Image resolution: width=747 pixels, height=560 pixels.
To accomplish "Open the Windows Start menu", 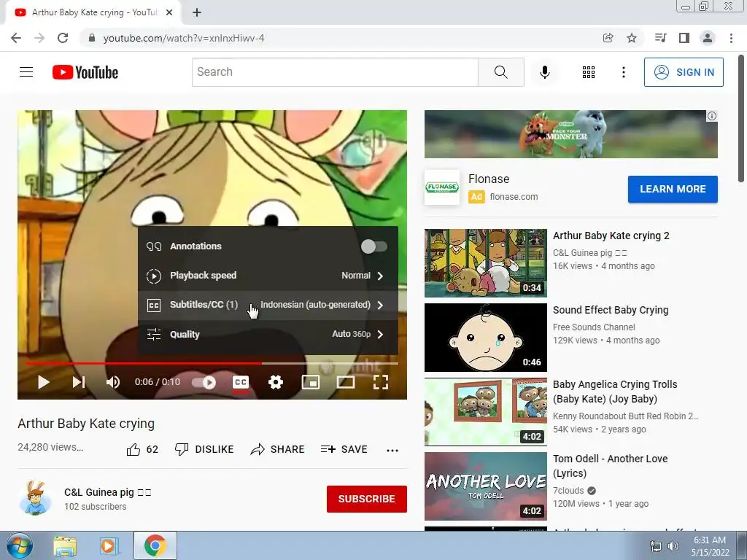I will click(x=20, y=545).
